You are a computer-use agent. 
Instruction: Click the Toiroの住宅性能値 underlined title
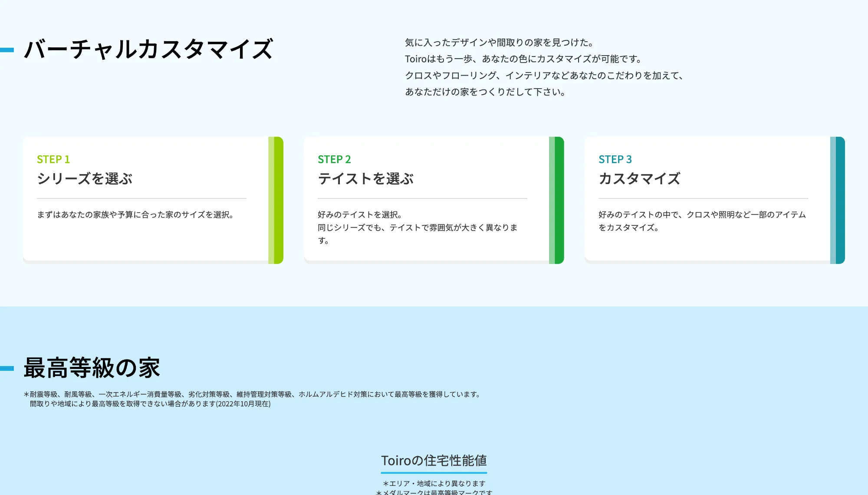[434, 461]
